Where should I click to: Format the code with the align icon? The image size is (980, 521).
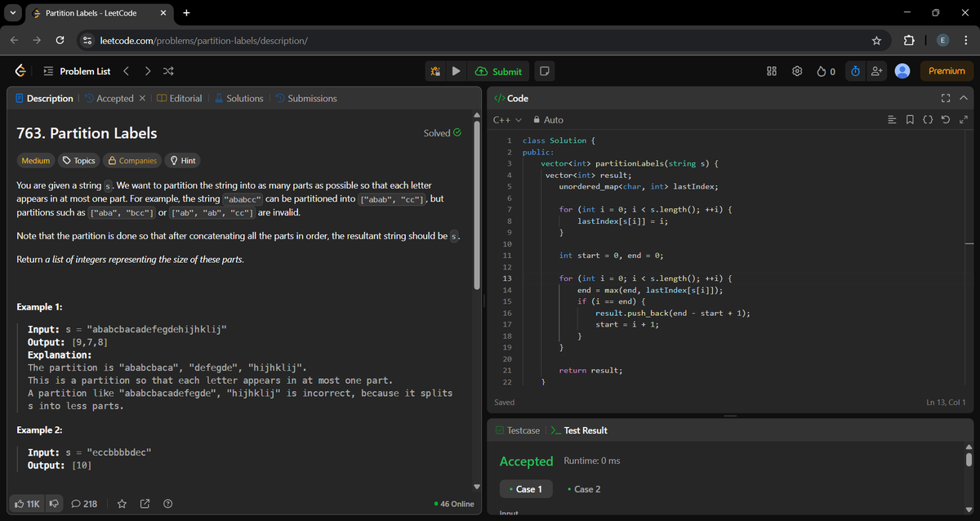893,120
